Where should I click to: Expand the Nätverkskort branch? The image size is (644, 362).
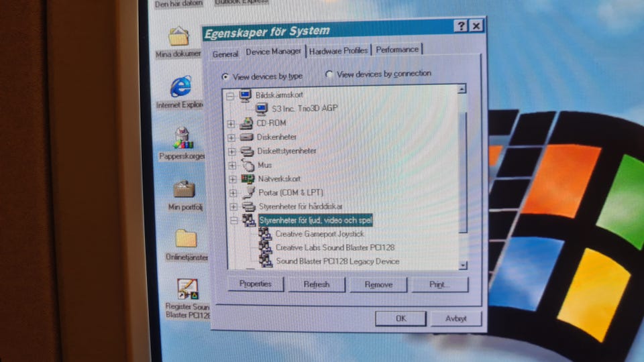point(233,180)
